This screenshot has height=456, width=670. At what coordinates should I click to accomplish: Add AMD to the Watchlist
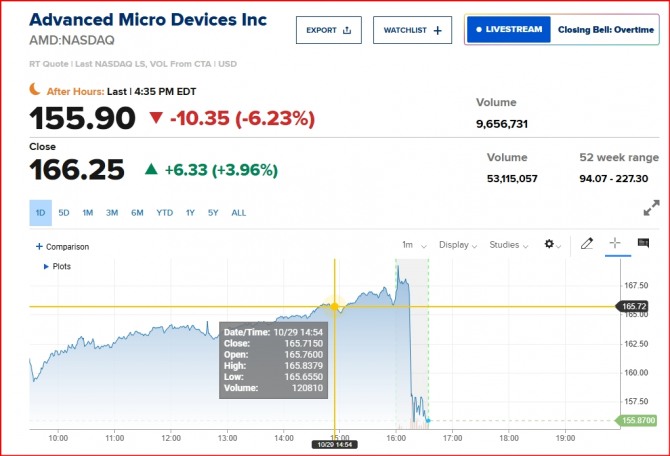(x=412, y=30)
